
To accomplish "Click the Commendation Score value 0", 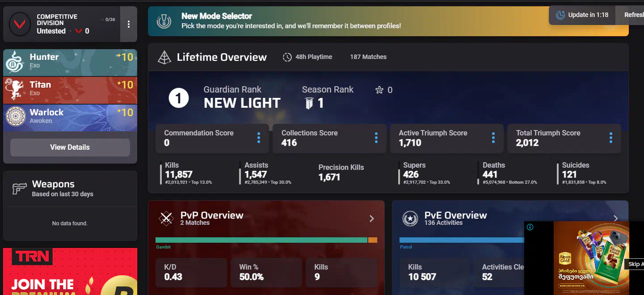I will point(167,143).
